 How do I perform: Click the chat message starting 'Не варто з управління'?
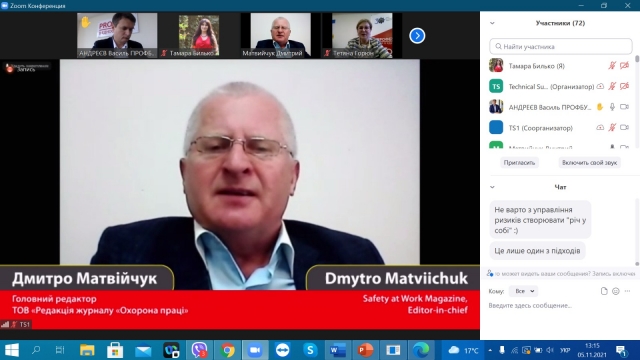point(540,220)
